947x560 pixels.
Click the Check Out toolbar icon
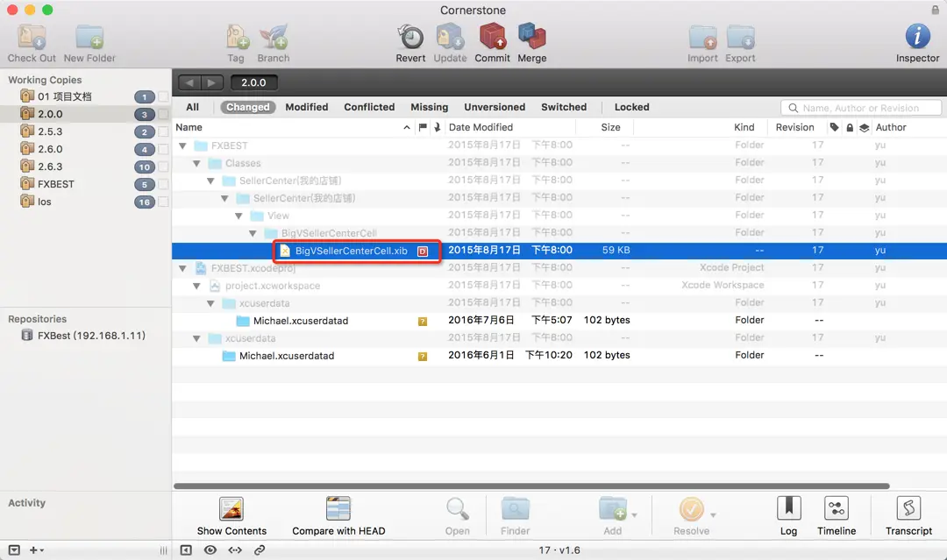(x=32, y=38)
